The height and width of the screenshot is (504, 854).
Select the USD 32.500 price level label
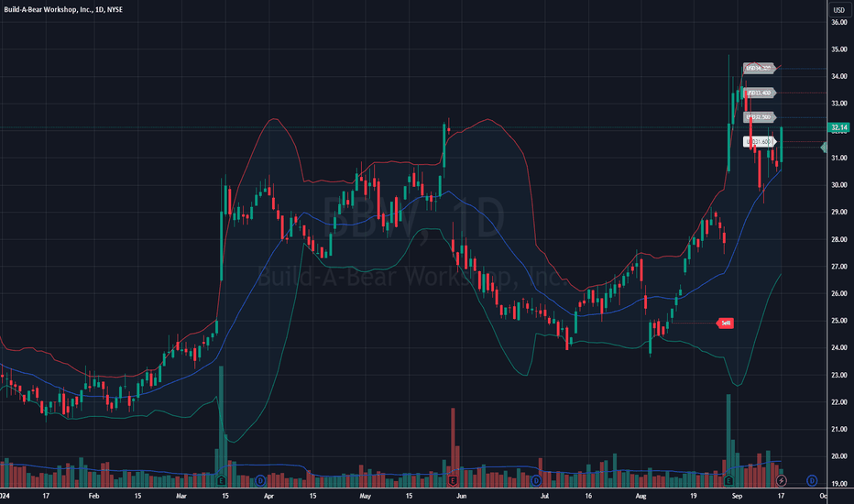pos(760,117)
